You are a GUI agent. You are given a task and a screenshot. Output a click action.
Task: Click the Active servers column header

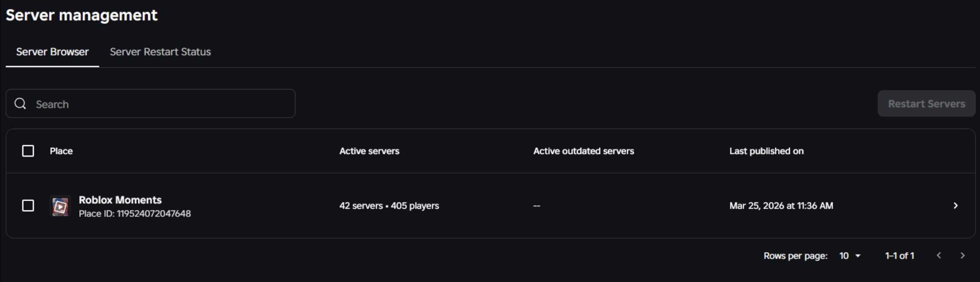pos(369,151)
